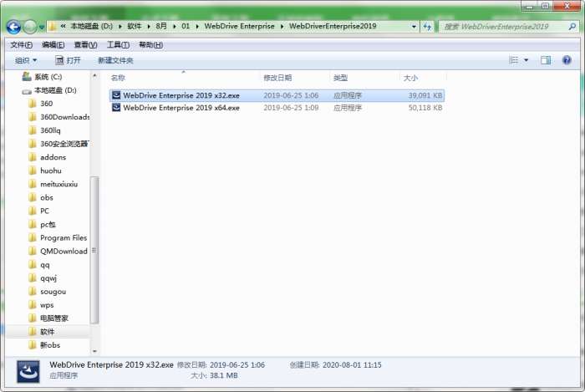Click 8月 in the address breadcrumb
The image size is (585, 392).
161,27
